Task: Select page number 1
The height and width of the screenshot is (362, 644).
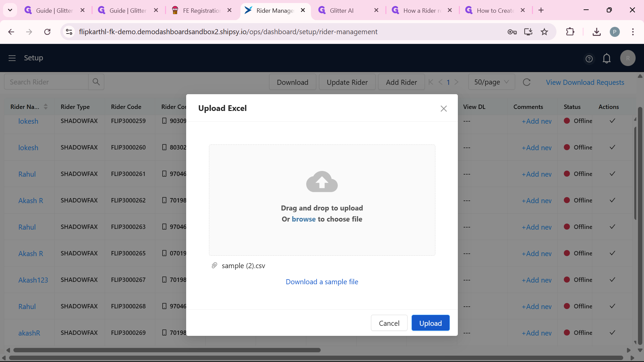Action: pyautogui.click(x=448, y=82)
